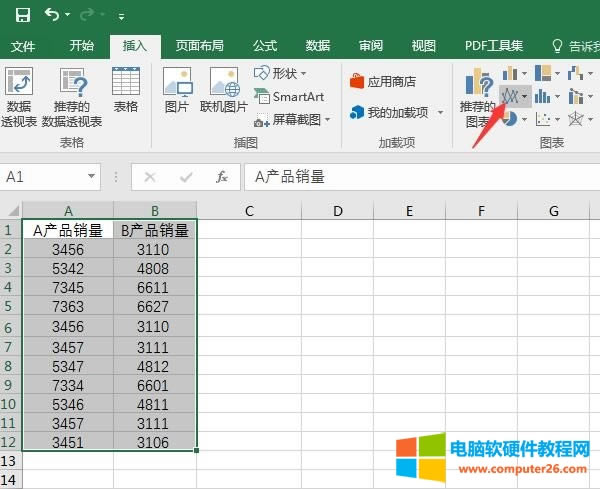Open the line chart dropdown

pyautogui.click(x=517, y=96)
